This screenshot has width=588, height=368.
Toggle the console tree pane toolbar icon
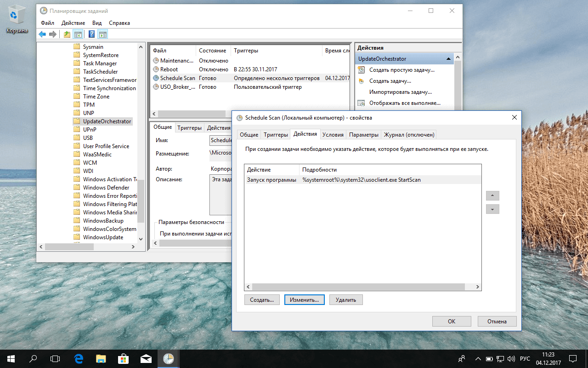click(x=78, y=34)
